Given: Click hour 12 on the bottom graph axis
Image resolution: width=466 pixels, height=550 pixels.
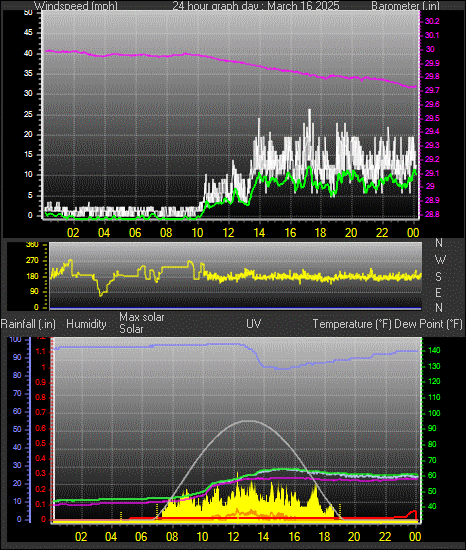Looking at the screenshot, I should click(233, 537).
